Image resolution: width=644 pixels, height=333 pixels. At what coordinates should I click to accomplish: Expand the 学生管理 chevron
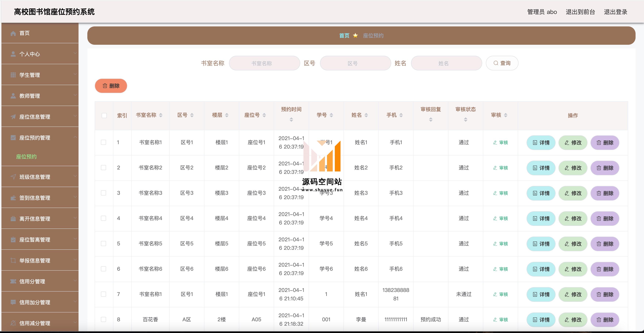click(75, 74)
